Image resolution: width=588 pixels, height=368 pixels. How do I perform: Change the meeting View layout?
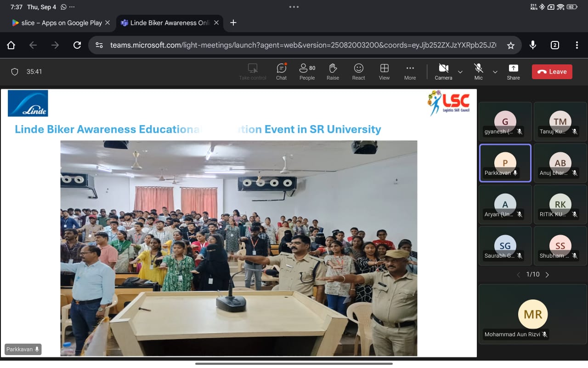[384, 71]
